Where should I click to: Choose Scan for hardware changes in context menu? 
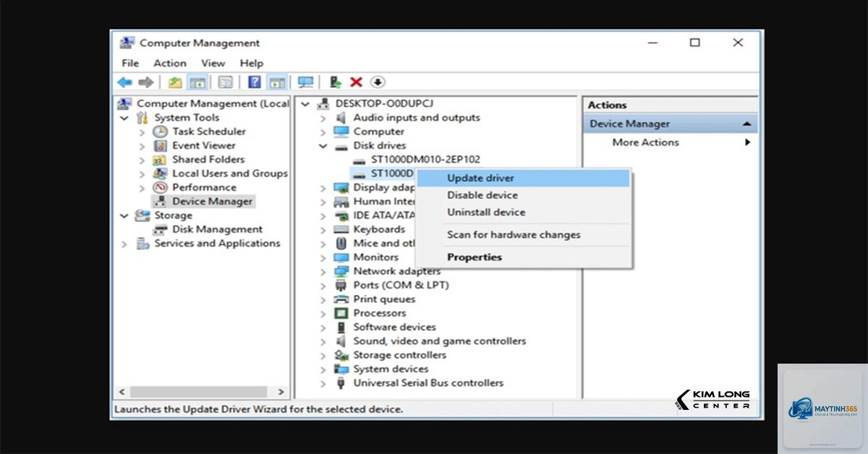523,234
